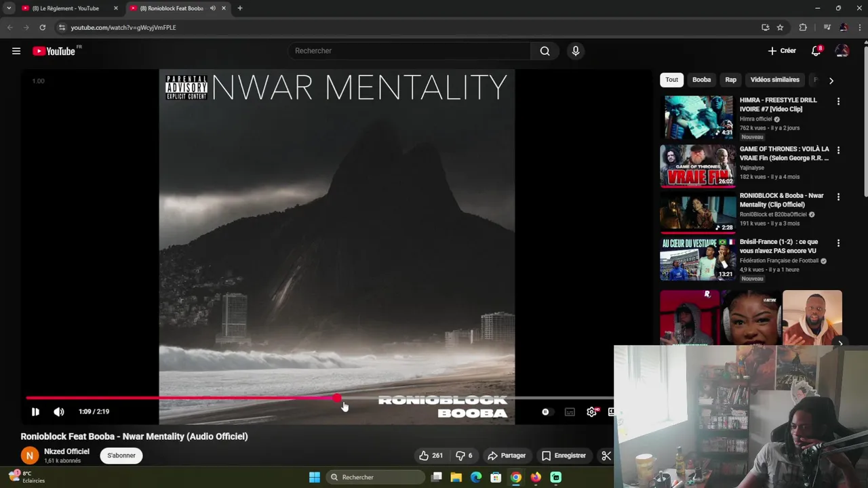Show more filter chips with right arrow
Screen dimensions: 868x488
coord(831,81)
